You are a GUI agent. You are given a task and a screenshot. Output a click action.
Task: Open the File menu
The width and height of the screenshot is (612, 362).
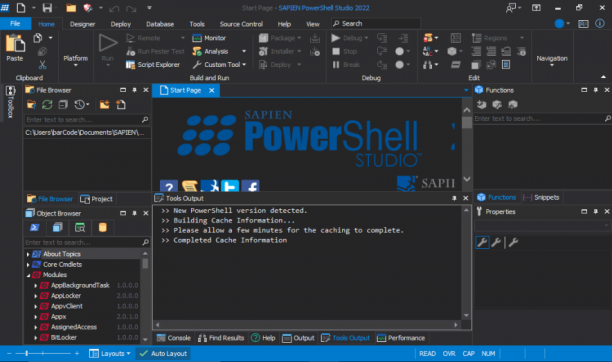(15, 23)
